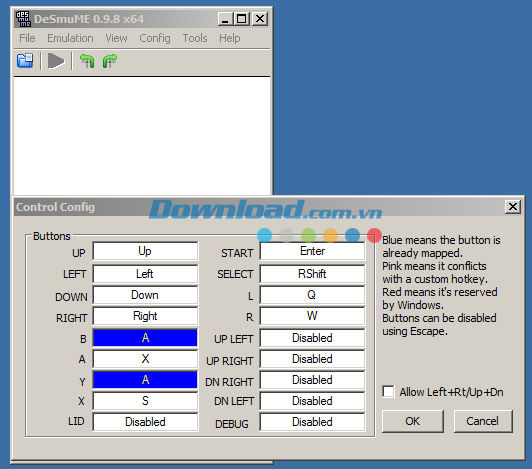Click the rotate right green arrow icon
This screenshot has width=532, height=469.
[x=110, y=61]
